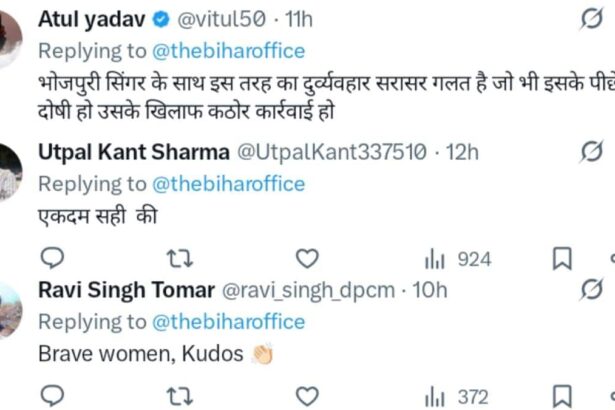Open @thebiharoffice link under Atul yadav
The width and height of the screenshot is (615, 410).
pyautogui.click(x=228, y=51)
